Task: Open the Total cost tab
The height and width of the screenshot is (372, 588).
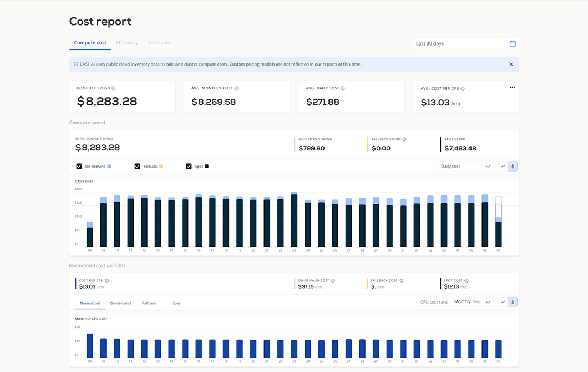Action: tap(159, 43)
